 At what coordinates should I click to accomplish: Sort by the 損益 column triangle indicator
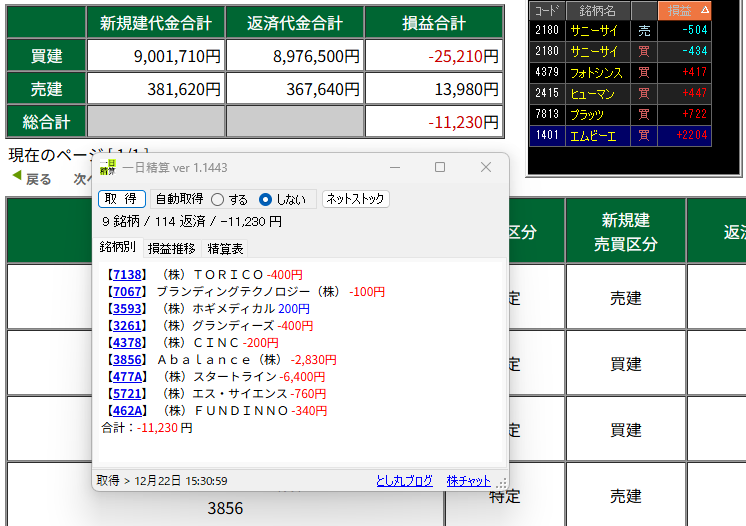(705, 10)
